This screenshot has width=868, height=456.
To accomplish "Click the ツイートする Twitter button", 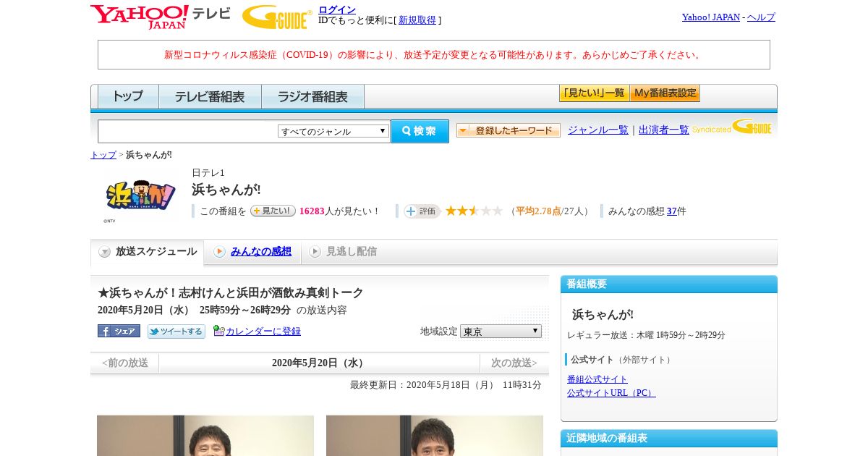I will point(176,332).
